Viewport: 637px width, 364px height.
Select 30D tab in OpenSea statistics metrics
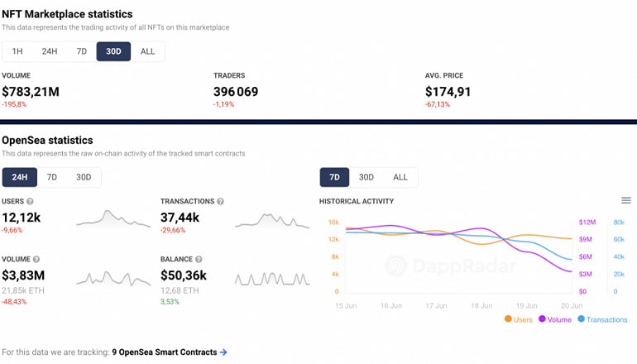click(84, 177)
